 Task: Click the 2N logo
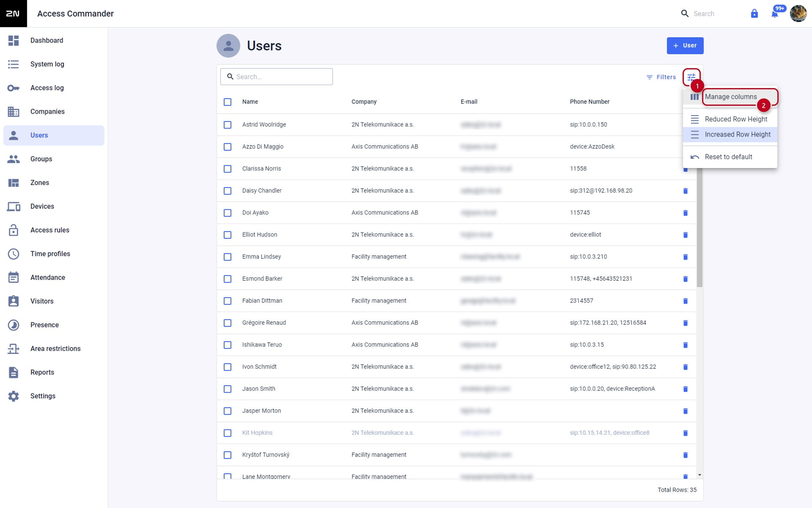[x=13, y=14]
